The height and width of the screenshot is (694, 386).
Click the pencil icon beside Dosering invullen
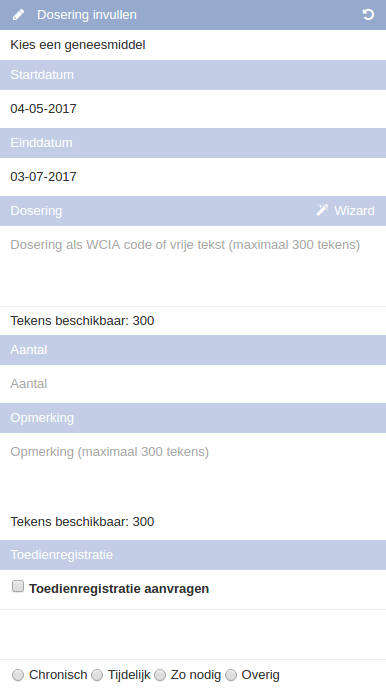click(18, 15)
